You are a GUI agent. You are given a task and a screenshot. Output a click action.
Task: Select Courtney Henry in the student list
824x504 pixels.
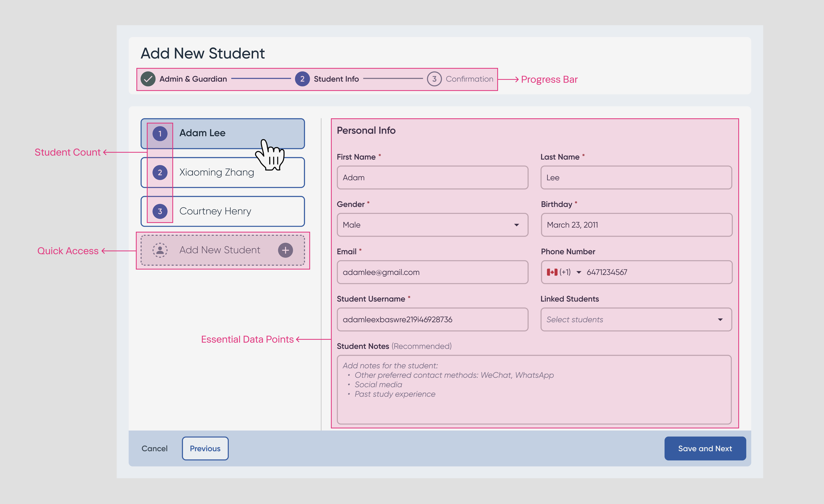point(223,211)
